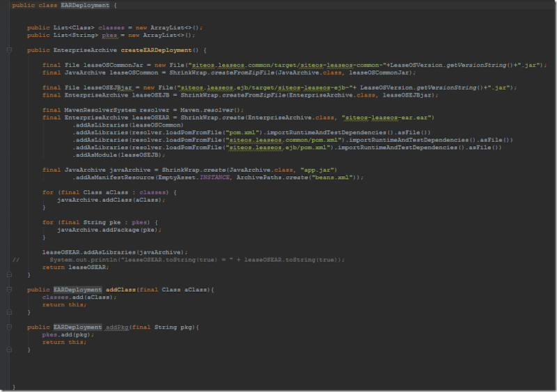Collapse the addPkg method fold marker
Screen dimensions: 557x392
click(x=9, y=327)
